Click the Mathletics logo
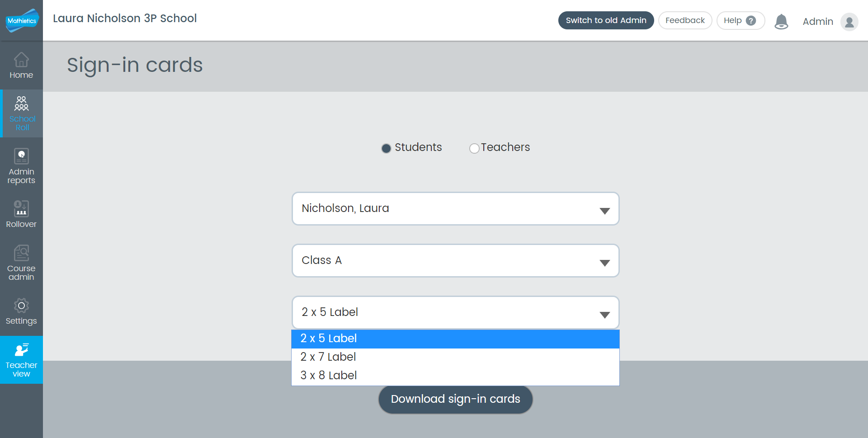Screen dimensions: 868x438 pos(22,20)
